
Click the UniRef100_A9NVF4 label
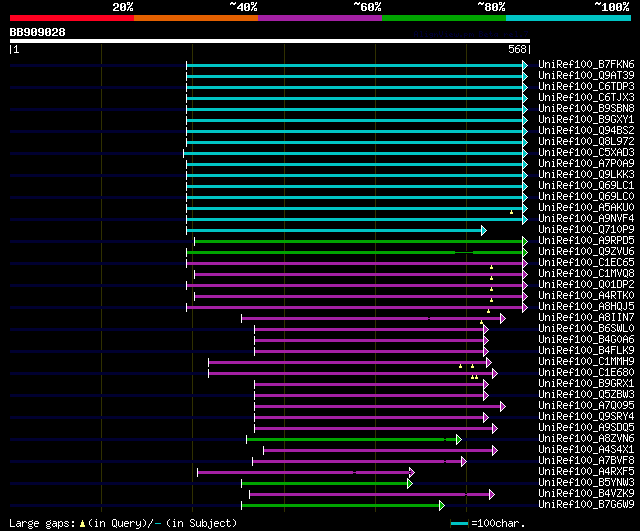[586, 219]
